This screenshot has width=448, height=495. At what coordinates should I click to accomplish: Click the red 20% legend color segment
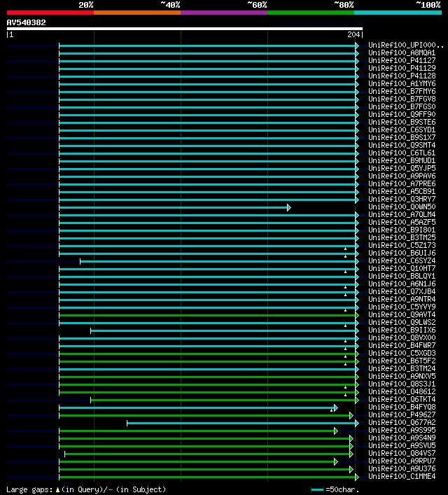tap(50, 13)
